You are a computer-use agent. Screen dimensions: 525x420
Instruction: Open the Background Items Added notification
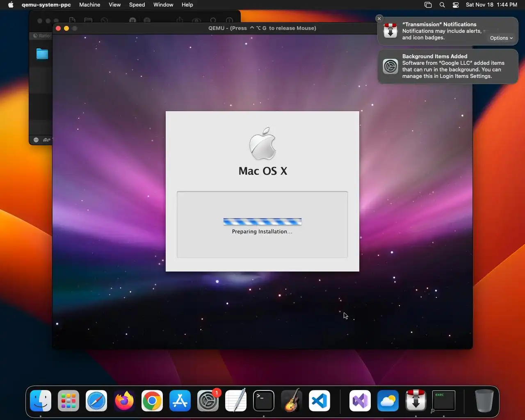point(448,66)
